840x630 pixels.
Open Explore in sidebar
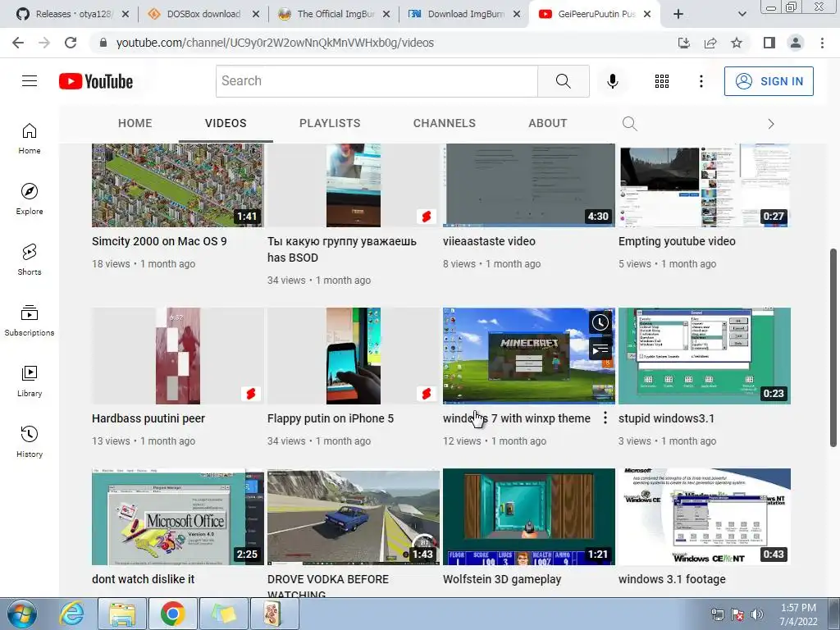click(30, 199)
